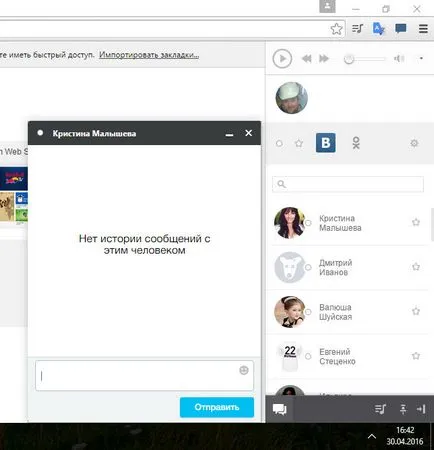This screenshot has width=434, height=450.
Task: Show hidden tray icons arrow
Action: point(372,436)
